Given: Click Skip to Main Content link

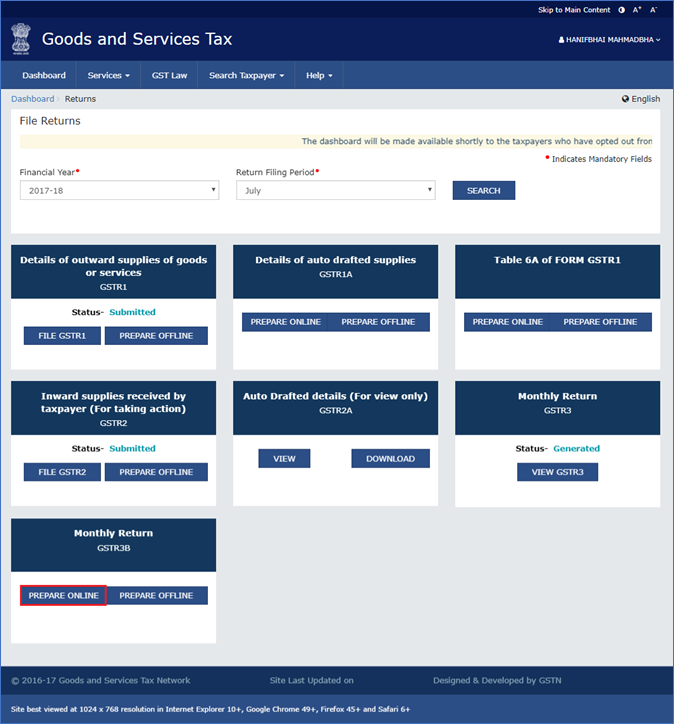Looking at the screenshot, I should 574,10.
